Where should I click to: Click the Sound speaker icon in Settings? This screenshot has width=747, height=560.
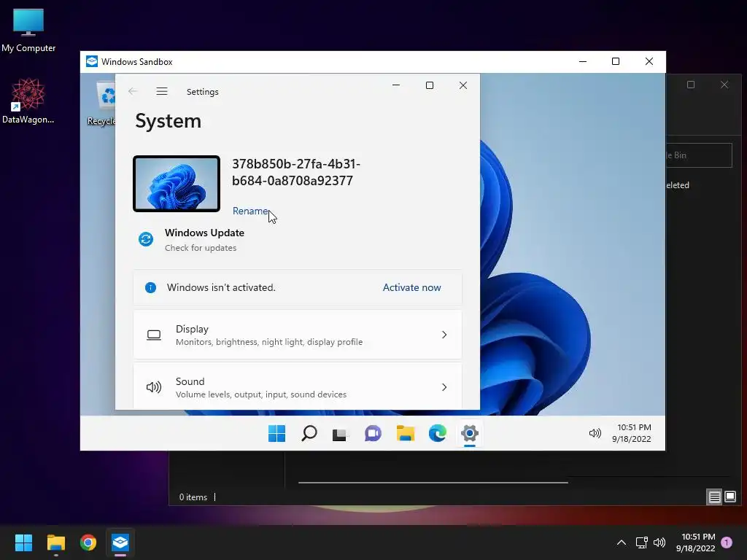[154, 387]
